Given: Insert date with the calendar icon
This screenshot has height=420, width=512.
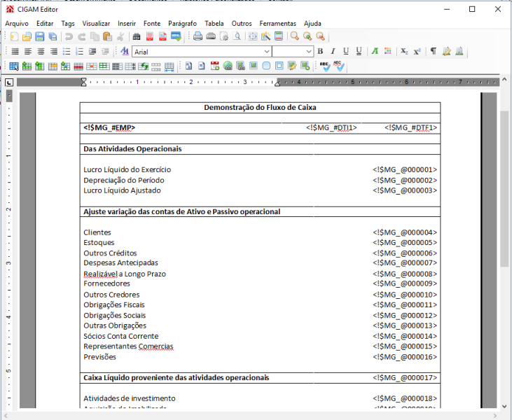Looking at the screenshot, I should 214,66.
